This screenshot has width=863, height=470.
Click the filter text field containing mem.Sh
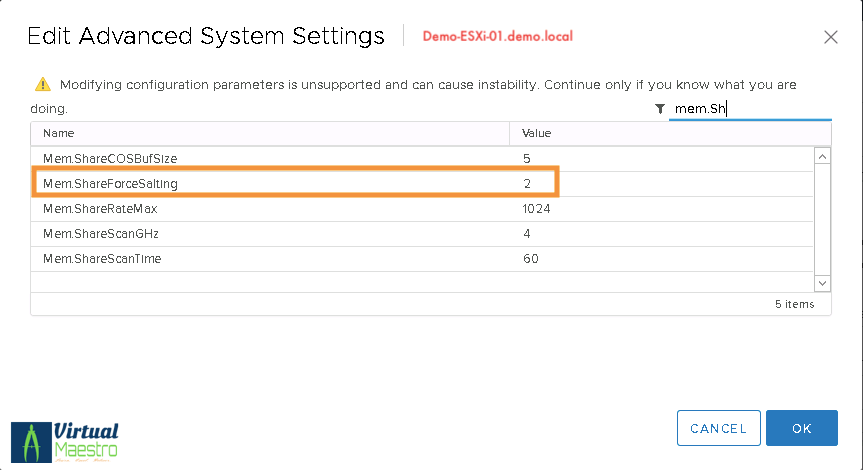point(750,109)
